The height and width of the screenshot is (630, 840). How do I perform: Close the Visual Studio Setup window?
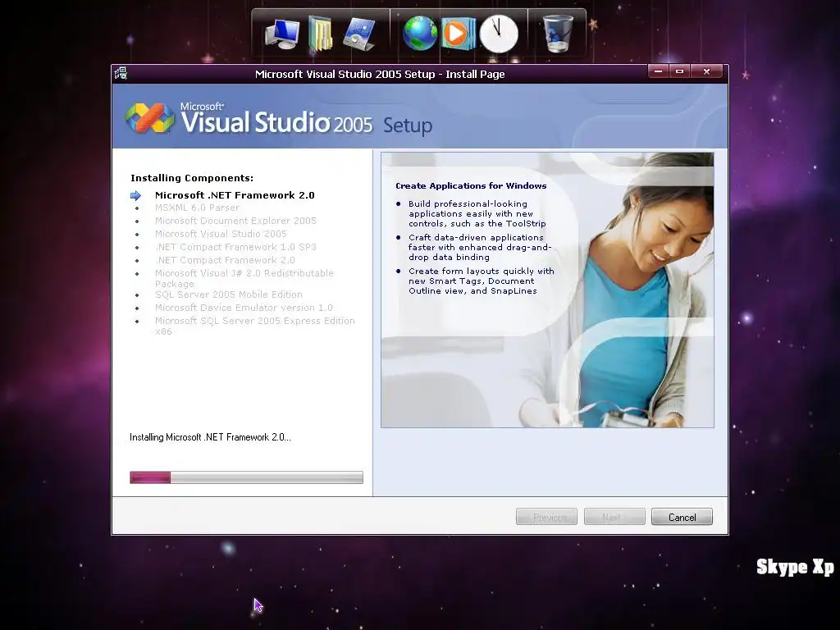(x=706, y=71)
